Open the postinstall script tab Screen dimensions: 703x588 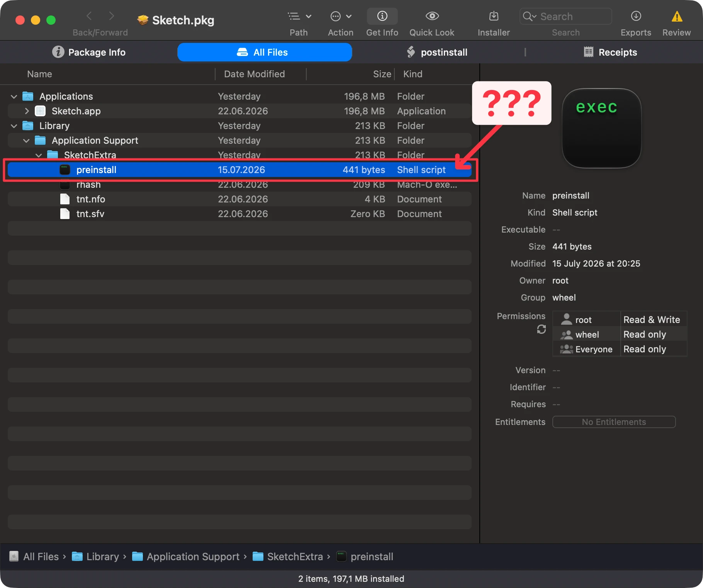(437, 52)
